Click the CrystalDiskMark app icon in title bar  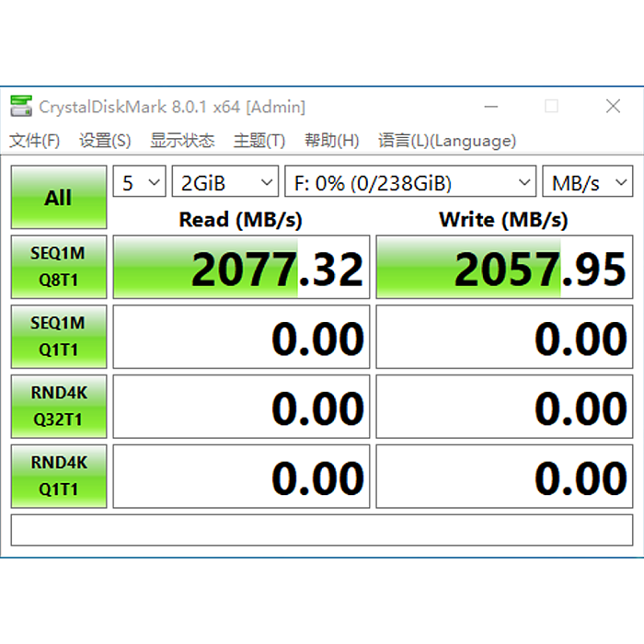pyautogui.click(x=21, y=106)
